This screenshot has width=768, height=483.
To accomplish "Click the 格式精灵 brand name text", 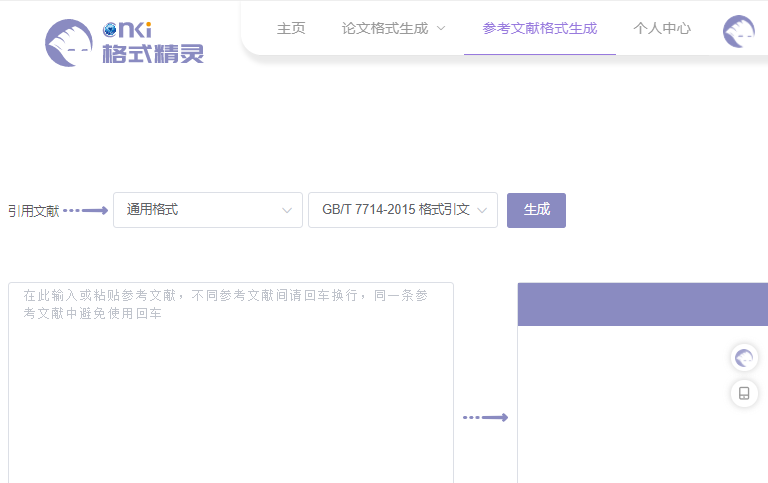I will [153, 54].
